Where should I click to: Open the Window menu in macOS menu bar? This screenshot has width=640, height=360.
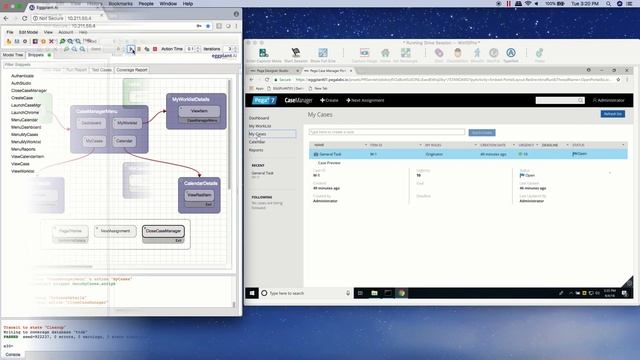[x=168, y=4]
